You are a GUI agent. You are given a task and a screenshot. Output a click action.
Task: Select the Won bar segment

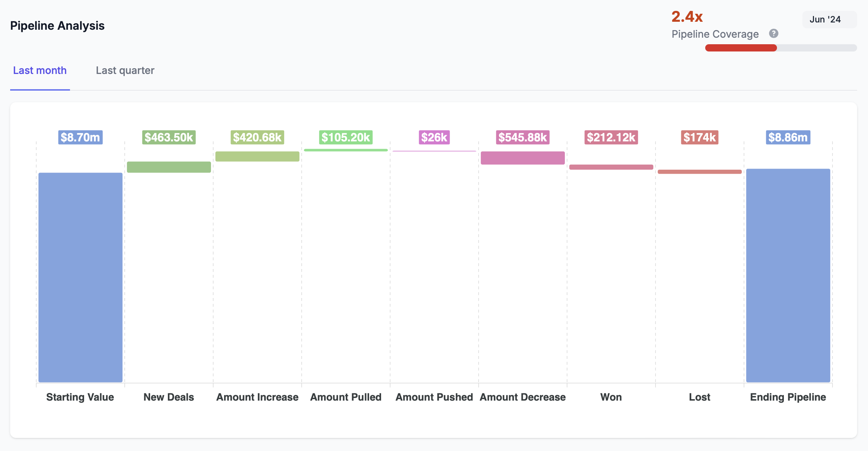point(611,167)
